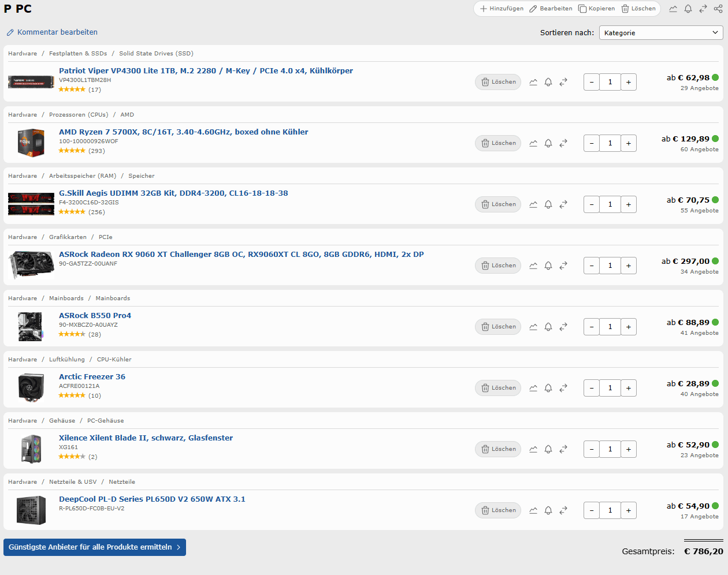Click Löschen in the top toolbar
728x575 pixels.
638,9
